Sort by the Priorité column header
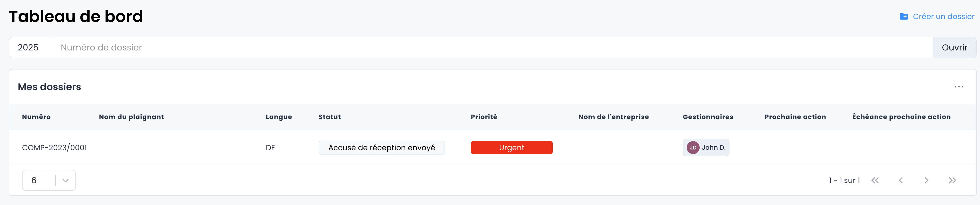The width and height of the screenshot is (980, 205). click(484, 117)
